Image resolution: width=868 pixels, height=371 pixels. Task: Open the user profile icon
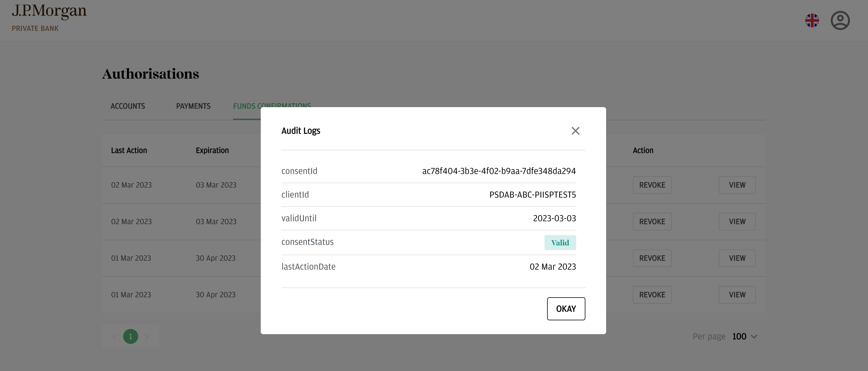[840, 20]
